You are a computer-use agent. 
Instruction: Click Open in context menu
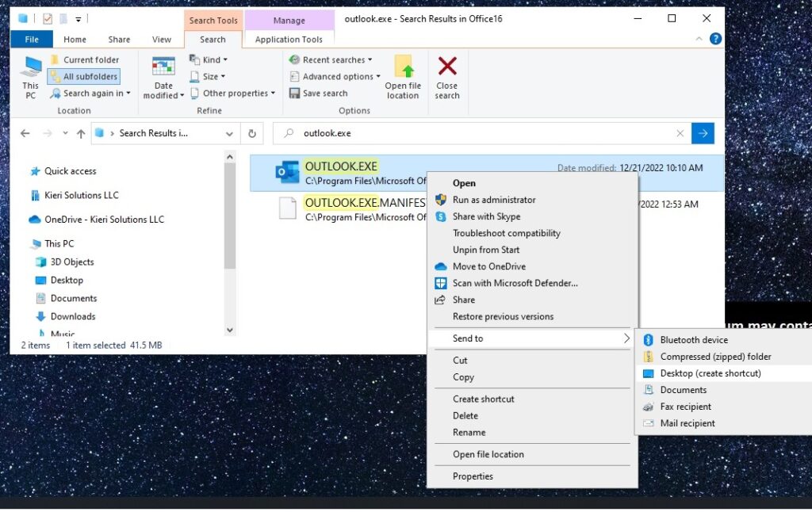[x=532, y=183]
